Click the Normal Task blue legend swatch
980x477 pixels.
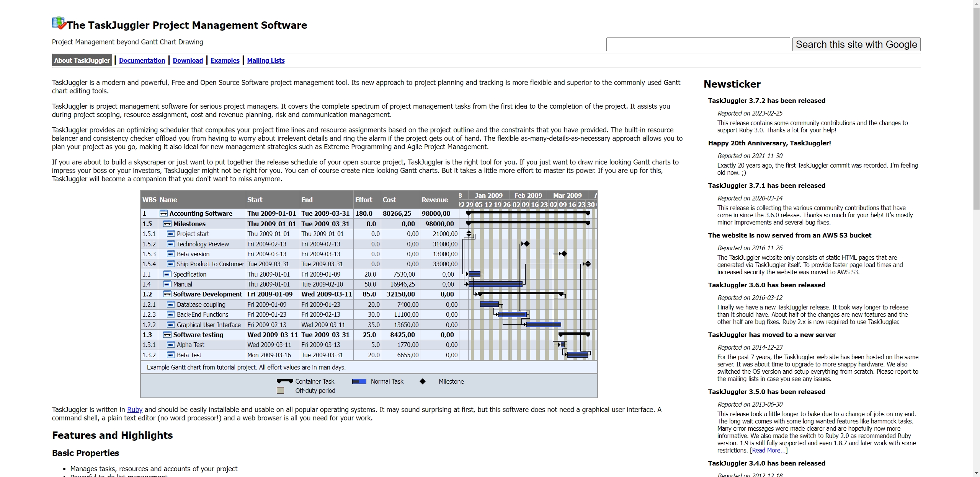click(359, 381)
